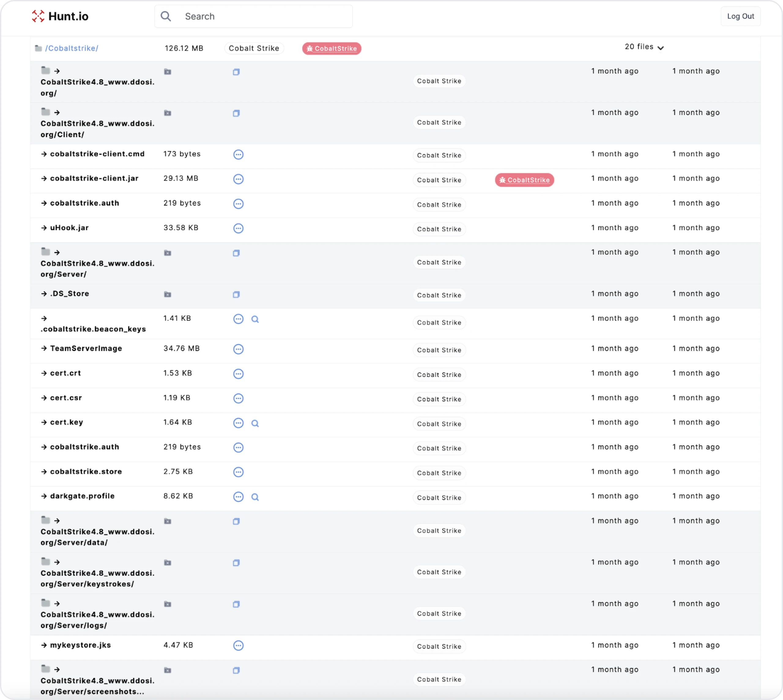Image resolution: width=783 pixels, height=700 pixels.
Task: Open CobaltStrike4.8 Server/keystrokes/ folder entry
Action: 97,579
